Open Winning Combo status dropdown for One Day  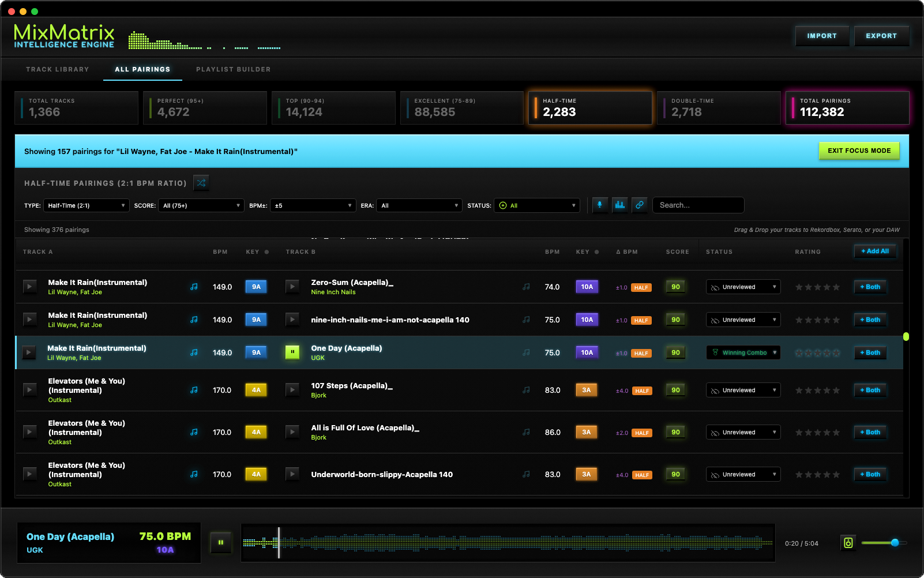point(743,352)
